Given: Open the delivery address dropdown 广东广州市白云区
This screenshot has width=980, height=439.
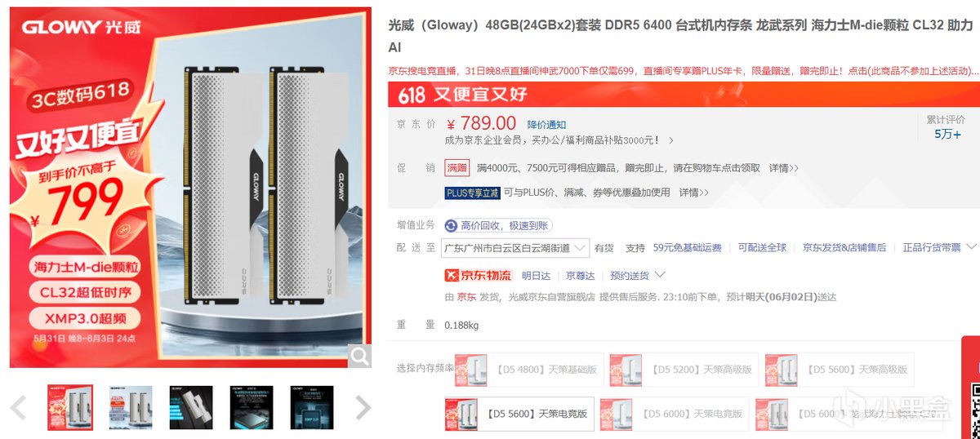Looking at the screenshot, I should pyautogui.click(x=514, y=247).
